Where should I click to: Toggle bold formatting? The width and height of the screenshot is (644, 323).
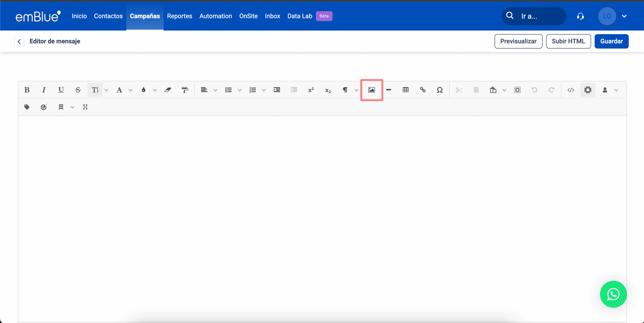click(27, 90)
